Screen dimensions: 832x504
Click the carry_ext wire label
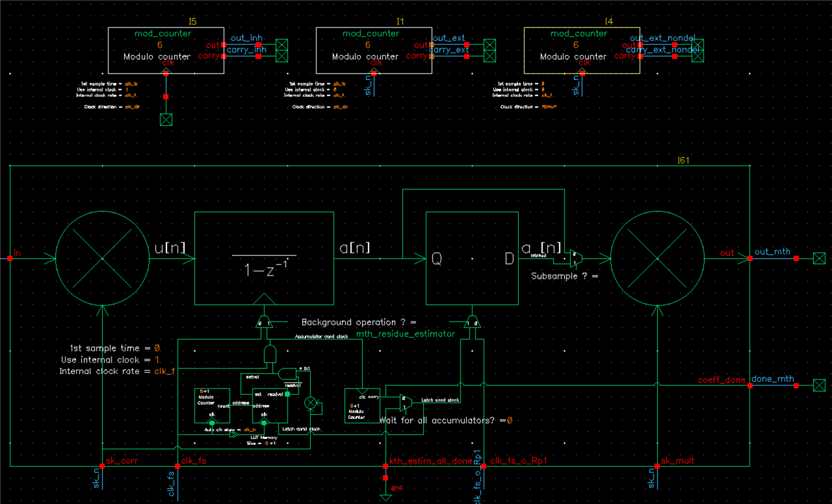coord(449,50)
